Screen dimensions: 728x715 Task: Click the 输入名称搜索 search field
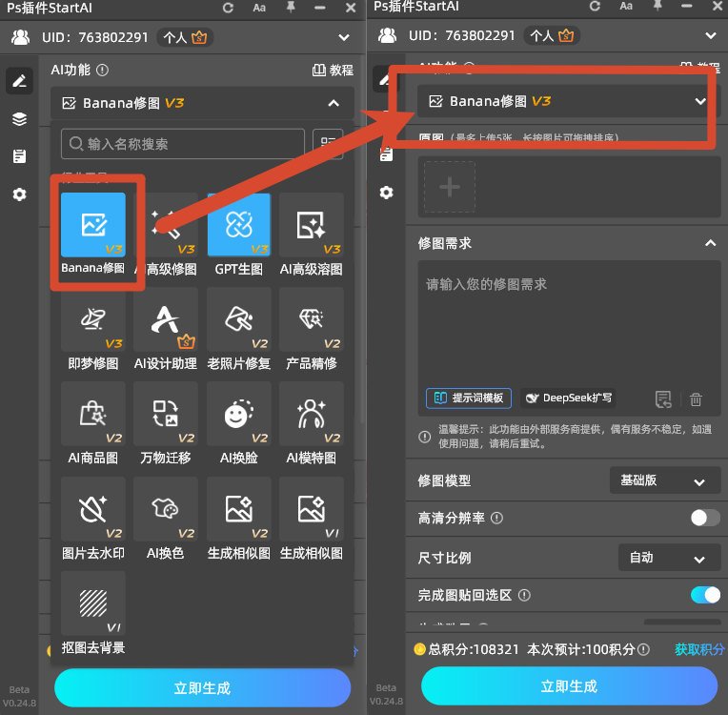click(x=183, y=144)
